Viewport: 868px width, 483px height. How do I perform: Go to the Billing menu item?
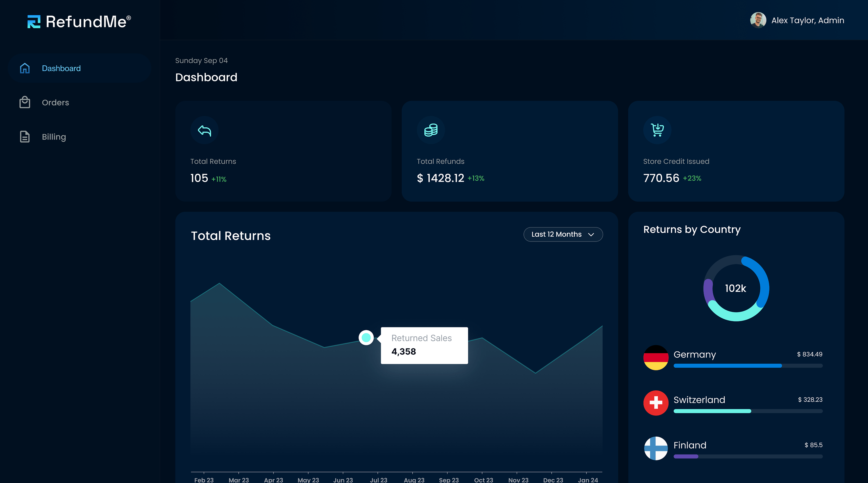coord(54,137)
